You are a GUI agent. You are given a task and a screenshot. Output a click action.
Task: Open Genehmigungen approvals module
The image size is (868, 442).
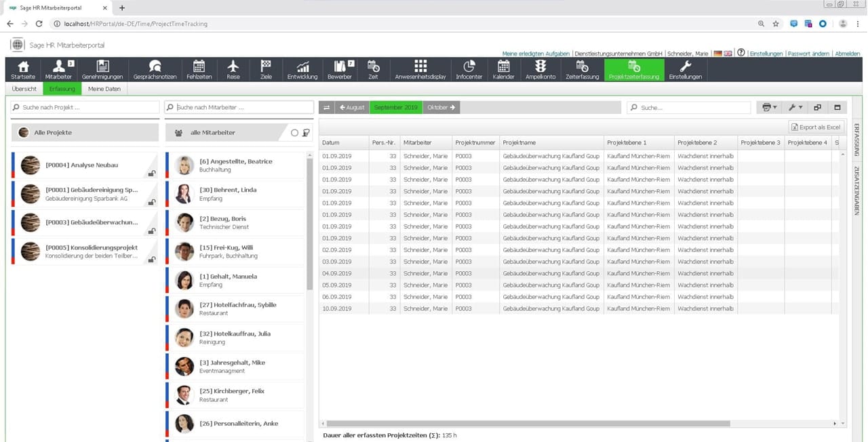tap(102, 70)
